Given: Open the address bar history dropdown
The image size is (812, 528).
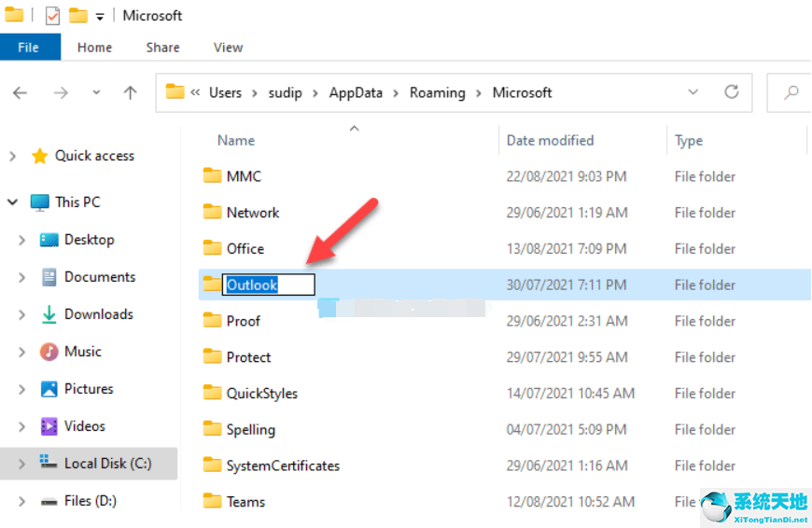Looking at the screenshot, I should 693,92.
